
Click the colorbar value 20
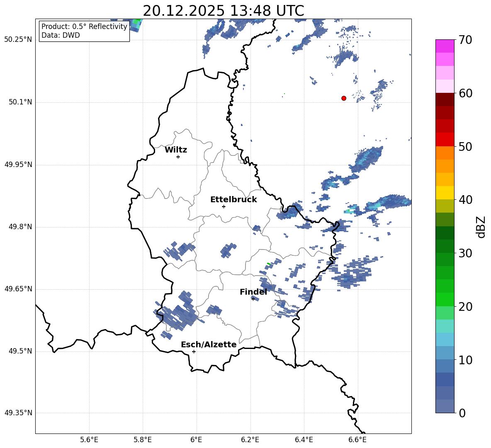[465, 307]
